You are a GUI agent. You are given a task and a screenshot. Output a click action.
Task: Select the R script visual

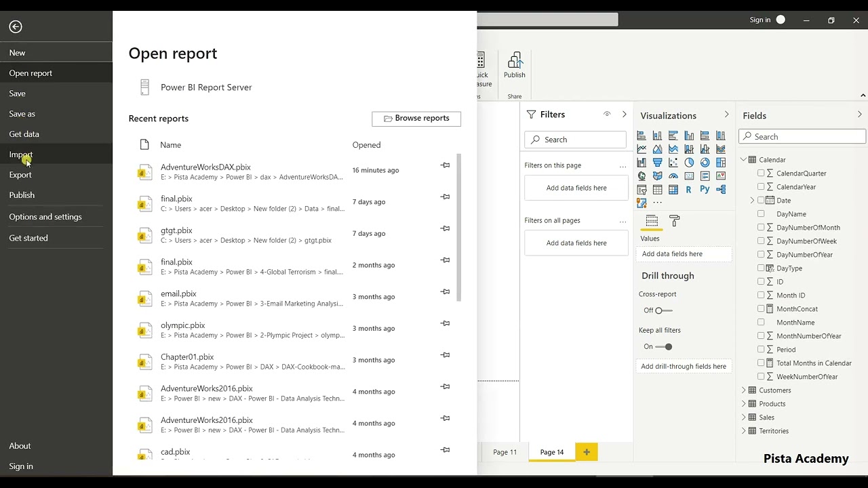click(x=688, y=190)
